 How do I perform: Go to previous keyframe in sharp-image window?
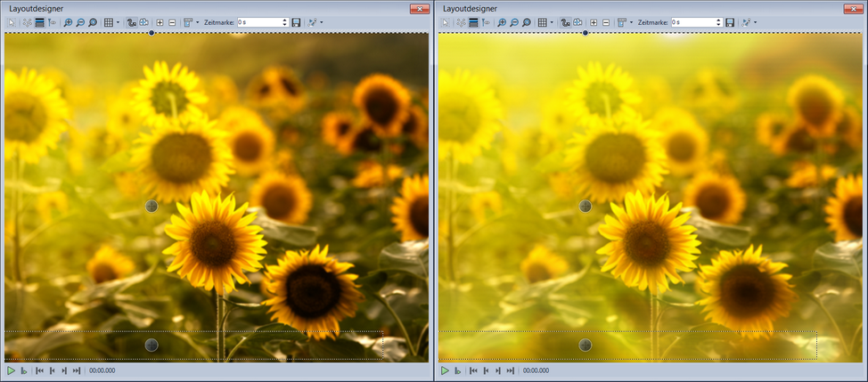(52, 370)
